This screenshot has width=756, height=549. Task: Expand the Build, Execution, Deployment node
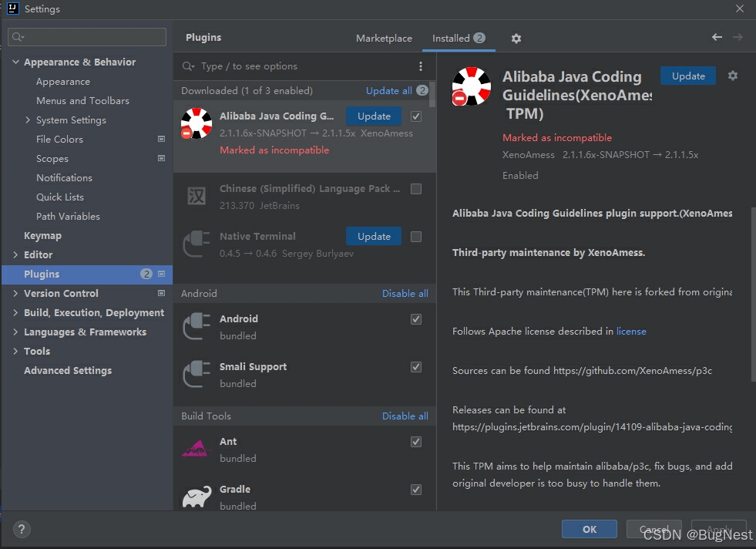coord(15,312)
